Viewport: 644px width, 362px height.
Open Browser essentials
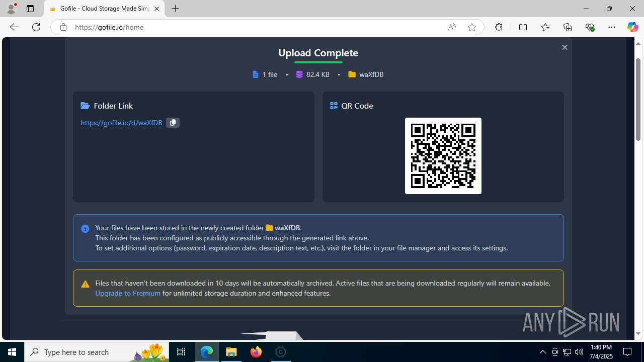coord(590,27)
